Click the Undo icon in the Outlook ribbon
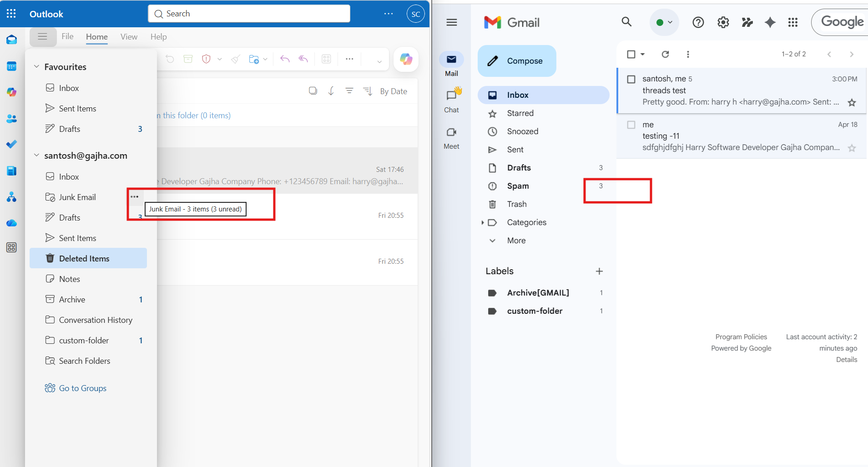868x467 pixels. pyautogui.click(x=170, y=59)
